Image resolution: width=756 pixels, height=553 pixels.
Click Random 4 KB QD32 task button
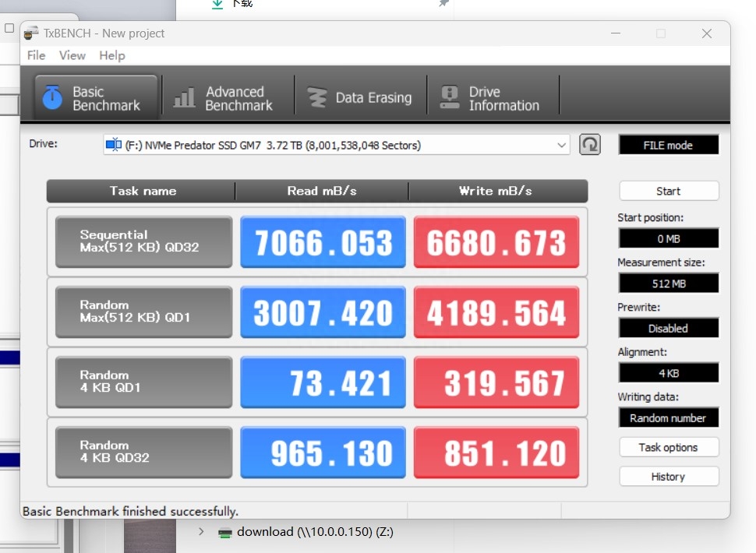pyautogui.click(x=143, y=453)
